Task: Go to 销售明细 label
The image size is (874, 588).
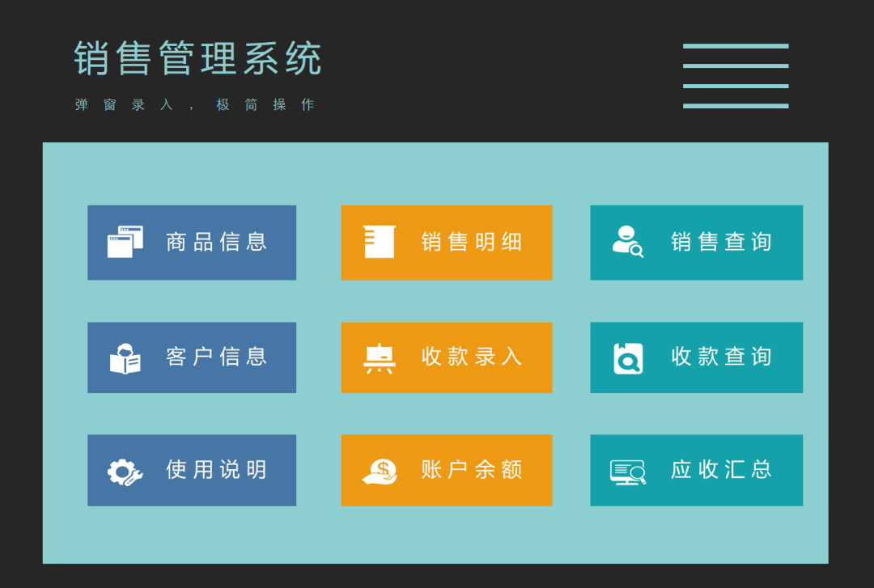Action: 472,242
